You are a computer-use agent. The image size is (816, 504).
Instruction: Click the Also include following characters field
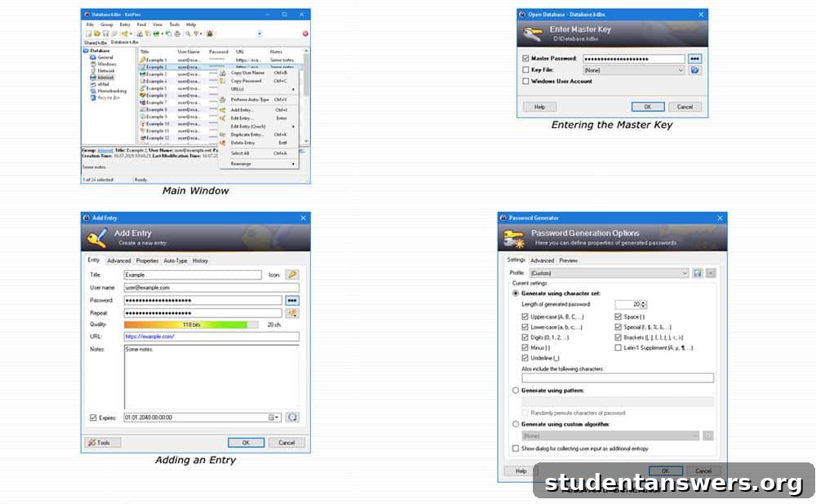pos(618,378)
